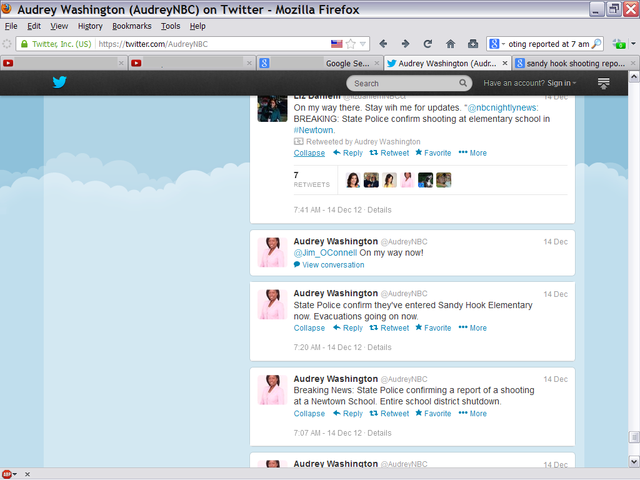640x480 pixels.
Task: Collapse Liz Dahlem's retweeted tweet
Action: tap(309, 153)
